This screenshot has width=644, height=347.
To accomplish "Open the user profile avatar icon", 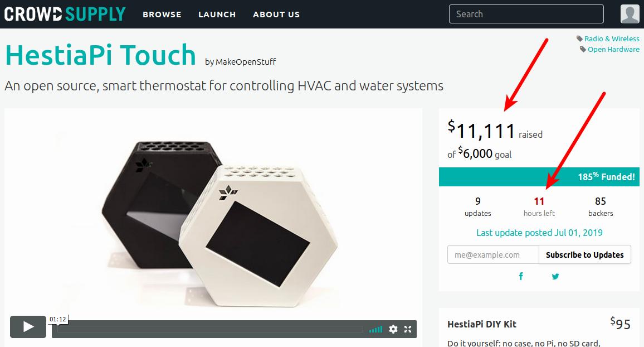I will [630, 14].
